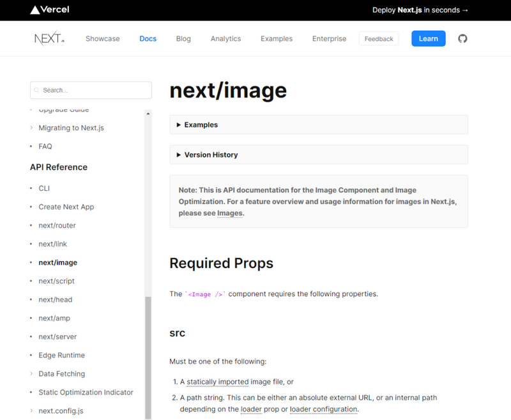Click inside the Search input field

[90, 90]
